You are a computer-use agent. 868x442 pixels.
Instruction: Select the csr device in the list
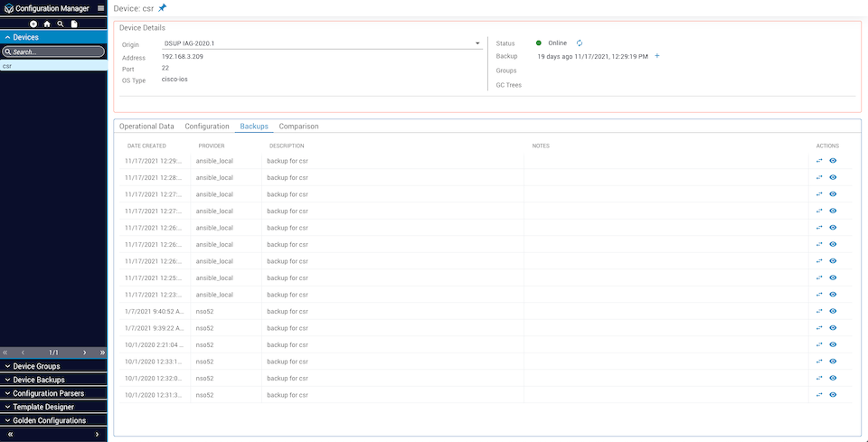coord(53,66)
